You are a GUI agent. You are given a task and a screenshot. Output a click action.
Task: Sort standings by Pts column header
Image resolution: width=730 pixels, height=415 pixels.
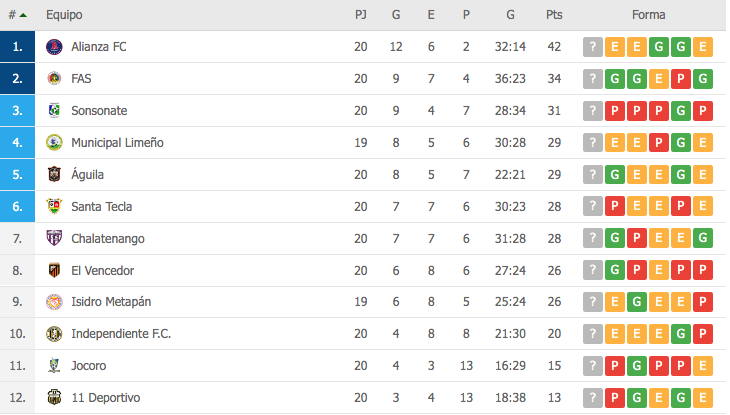click(554, 15)
